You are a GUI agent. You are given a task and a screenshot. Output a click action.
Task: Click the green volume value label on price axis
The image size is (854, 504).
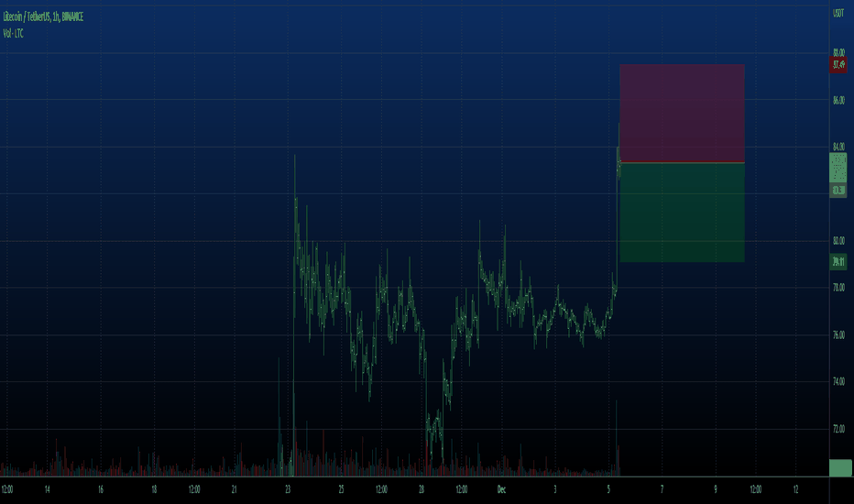(840, 467)
